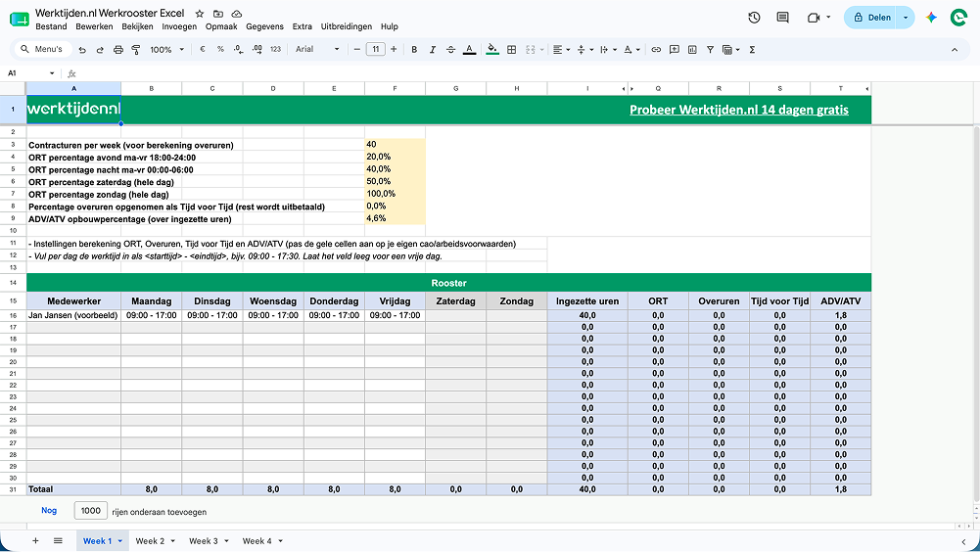
Task: Click the Menu's search box
Action: click(x=42, y=49)
